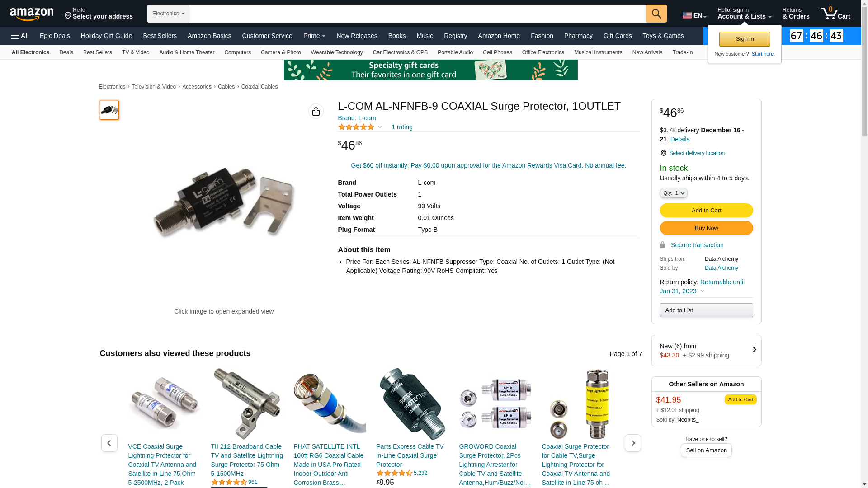Open the shopping cart icon
868x488 pixels.
pos(835,14)
